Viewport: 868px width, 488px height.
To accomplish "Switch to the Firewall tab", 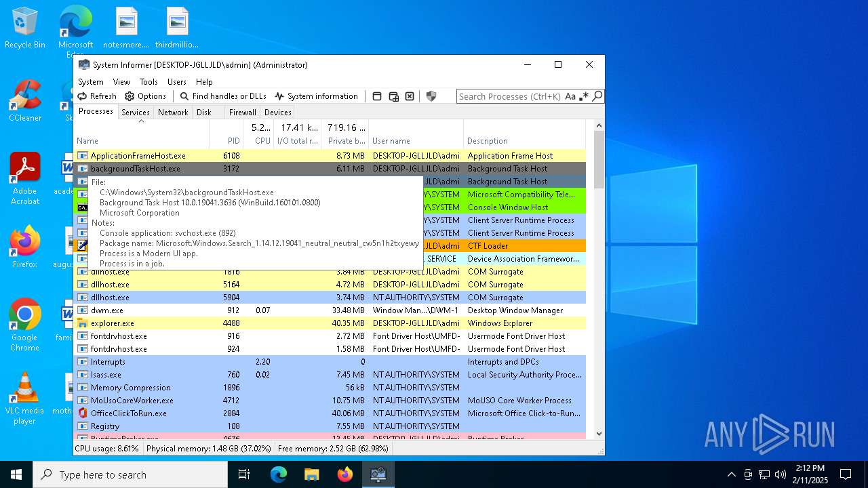I will click(x=242, y=113).
